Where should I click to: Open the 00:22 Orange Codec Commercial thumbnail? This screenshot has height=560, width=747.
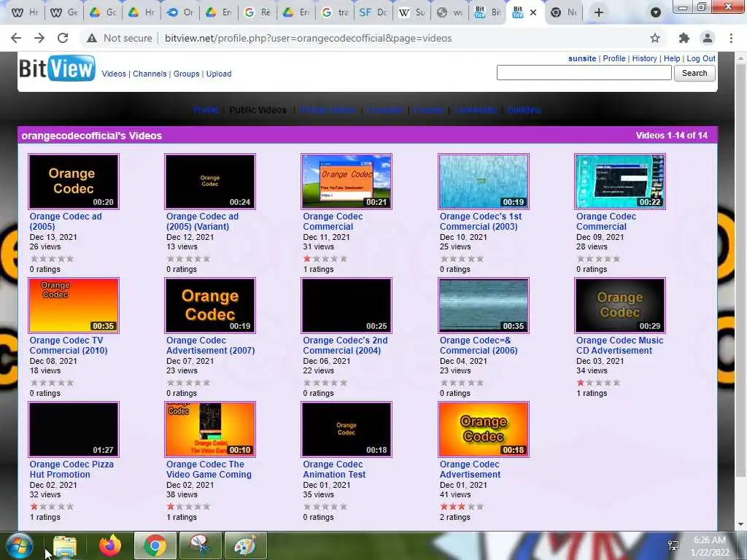coord(620,182)
